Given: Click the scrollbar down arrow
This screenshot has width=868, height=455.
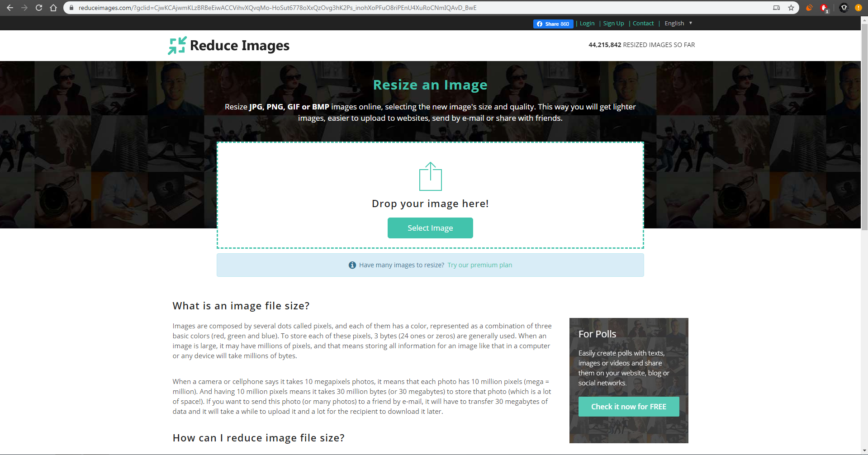Looking at the screenshot, I should (864, 451).
